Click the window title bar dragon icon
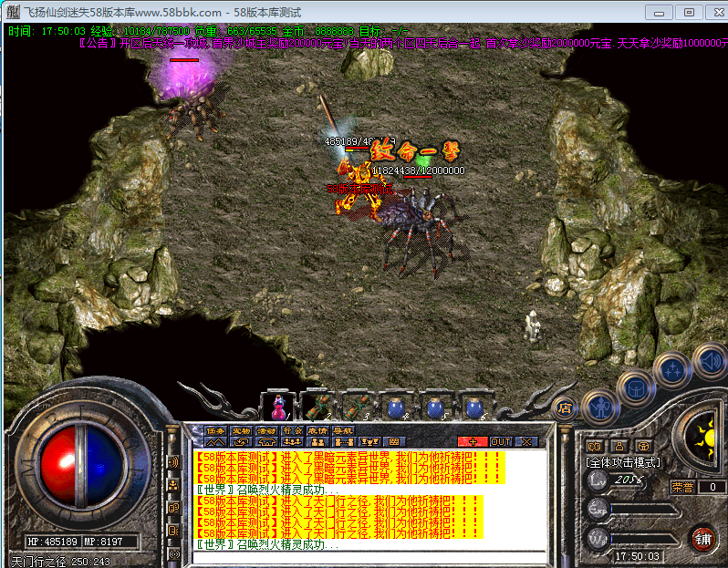The width and height of the screenshot is (728, 568). [x=13, y=12]
